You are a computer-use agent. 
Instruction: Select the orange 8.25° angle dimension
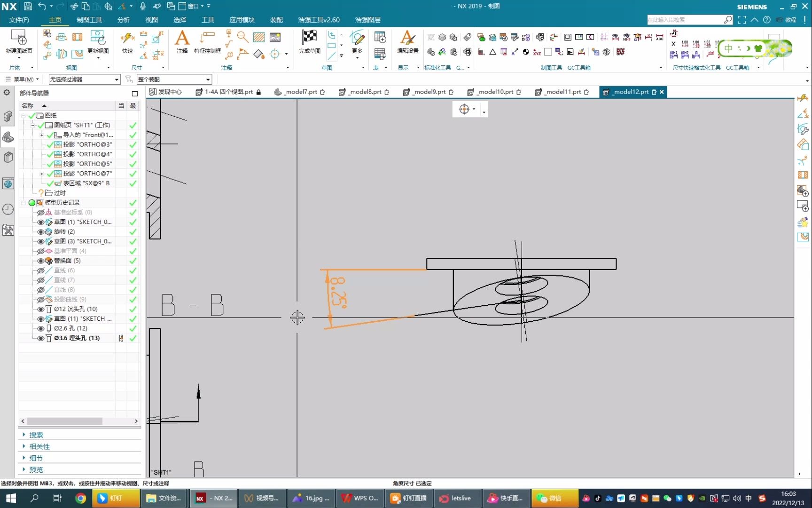click(x=338, y=293)
